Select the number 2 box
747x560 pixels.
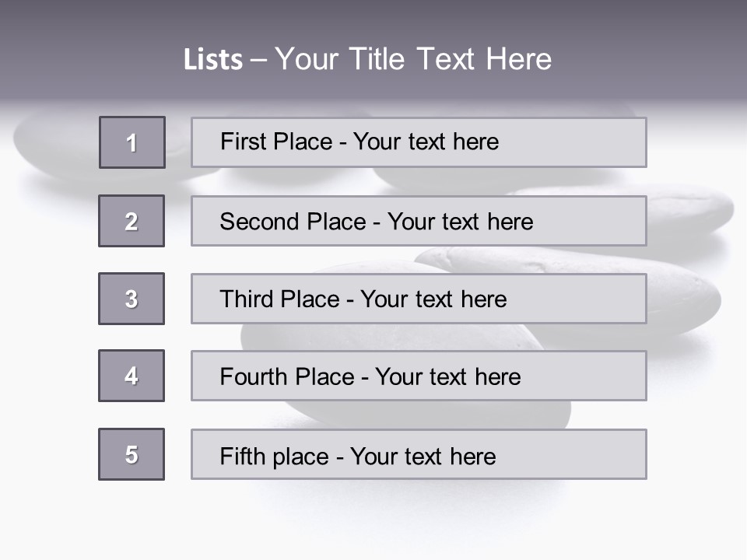(132, 221)
